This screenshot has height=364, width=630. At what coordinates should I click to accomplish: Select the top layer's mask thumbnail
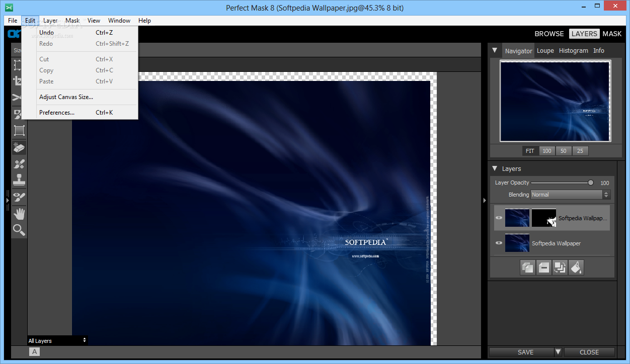click(x=544, y=218)
